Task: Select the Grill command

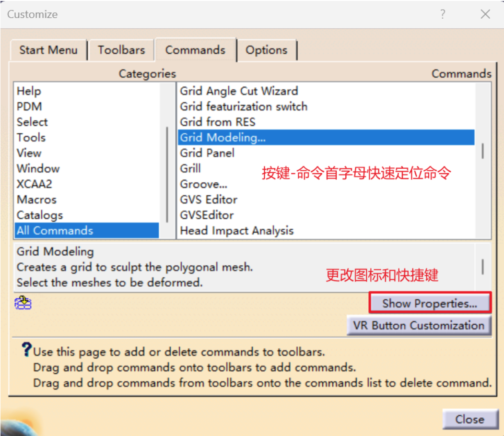Action: coord(326,168)
